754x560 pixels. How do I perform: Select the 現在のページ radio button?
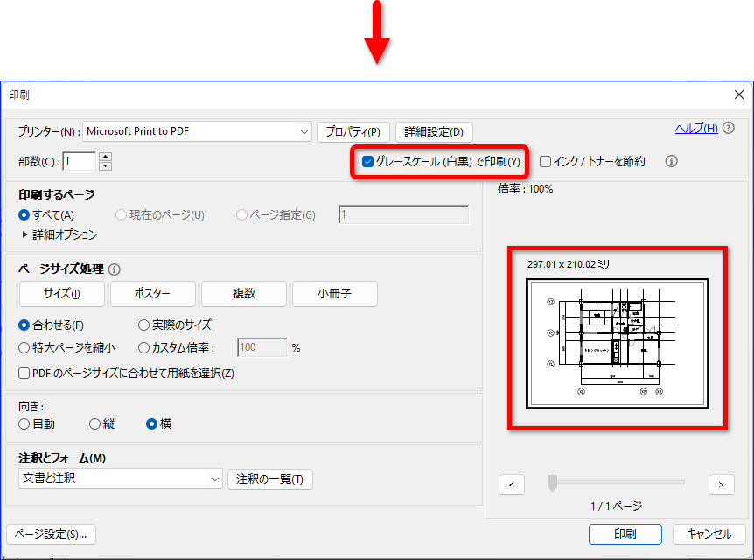click(118, 214)
